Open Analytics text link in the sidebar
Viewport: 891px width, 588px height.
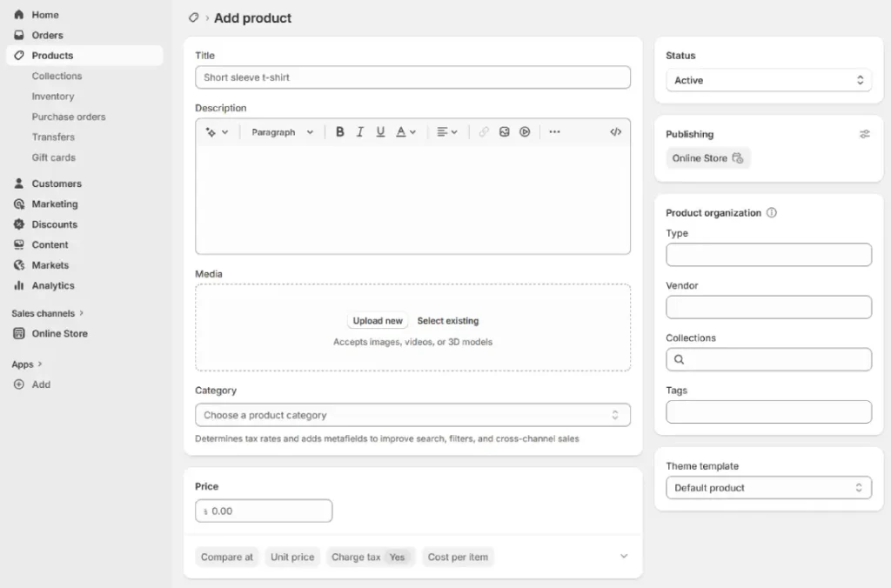point(53,286)
